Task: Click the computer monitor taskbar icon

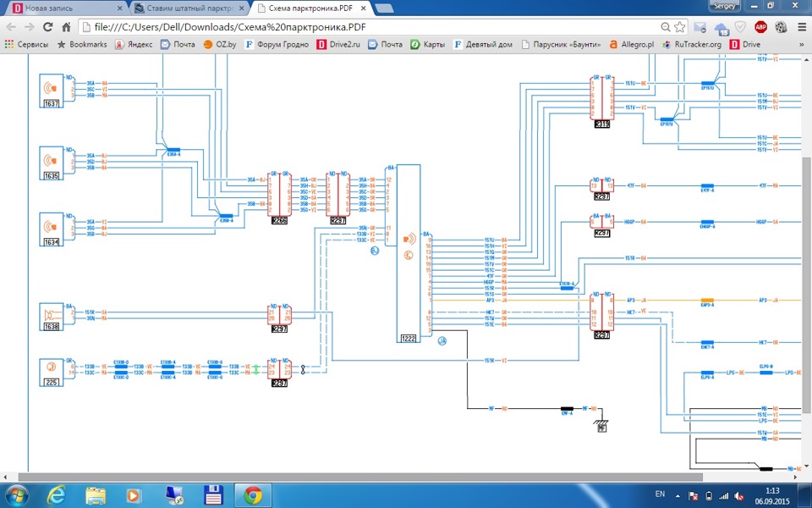Action: 173,495
